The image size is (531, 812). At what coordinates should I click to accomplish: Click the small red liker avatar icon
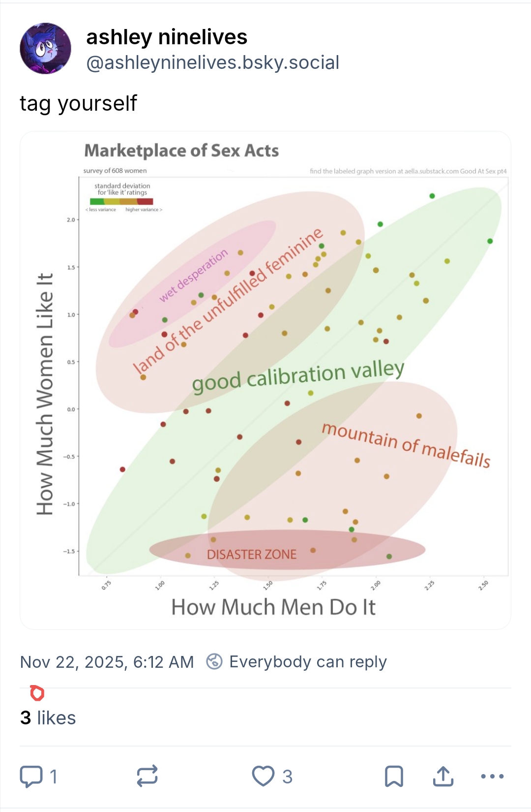tap(37, 693)
